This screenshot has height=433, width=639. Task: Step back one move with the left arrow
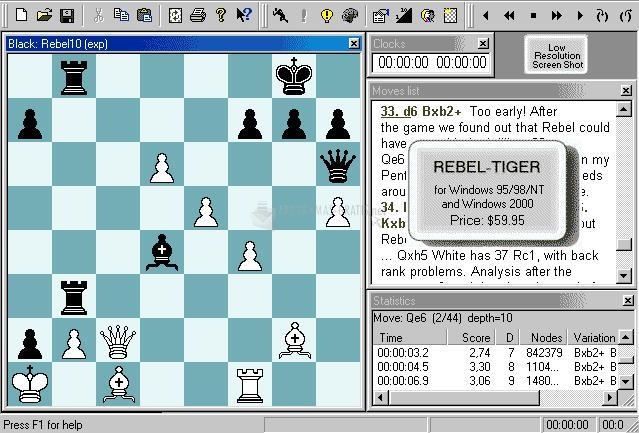[486, 16]
